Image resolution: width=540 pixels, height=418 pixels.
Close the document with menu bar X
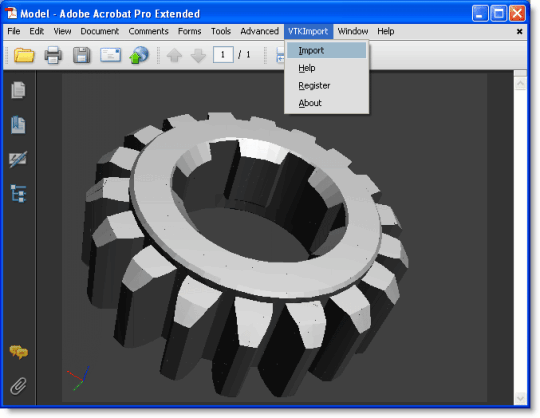[520, 32]
